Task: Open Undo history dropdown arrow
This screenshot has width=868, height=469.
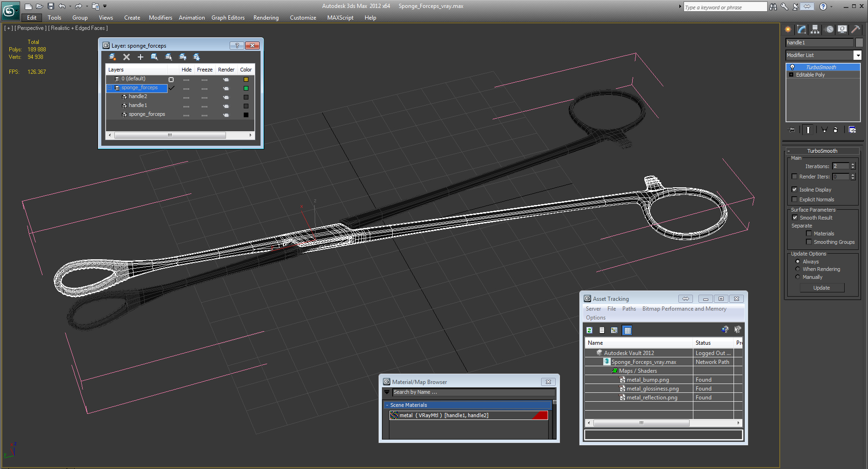Action: (70, 6)
